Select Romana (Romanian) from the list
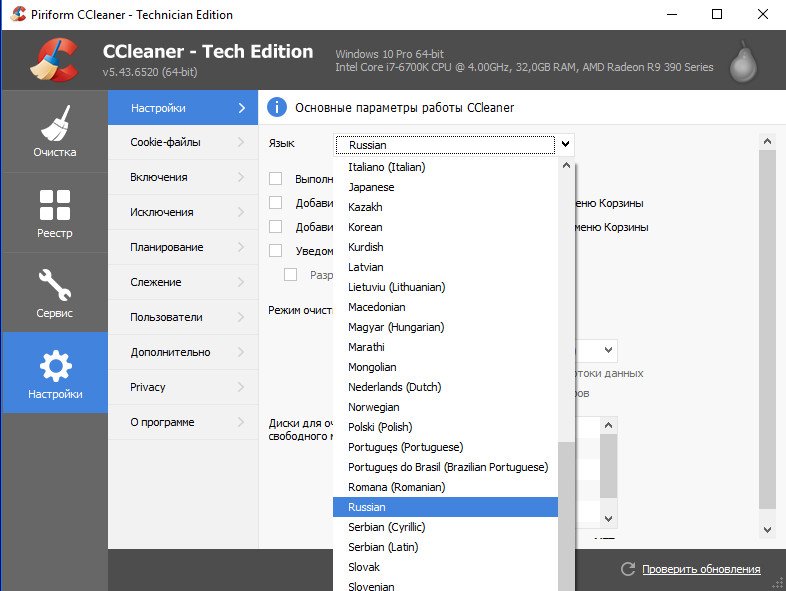Image resolution: width=786 pixels, height=591 pixels. (445, 487)
